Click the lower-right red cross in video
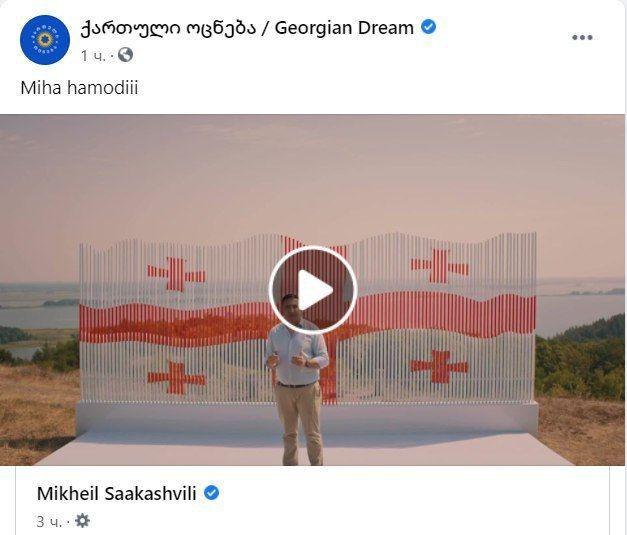The height and width of the screenshot is (535, 627). pyautogui.click(x=439, y=366)
